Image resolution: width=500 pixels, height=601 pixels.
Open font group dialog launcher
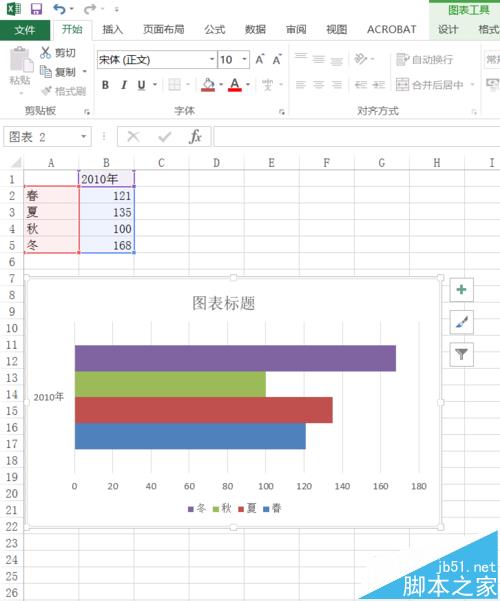coord(282,112)
